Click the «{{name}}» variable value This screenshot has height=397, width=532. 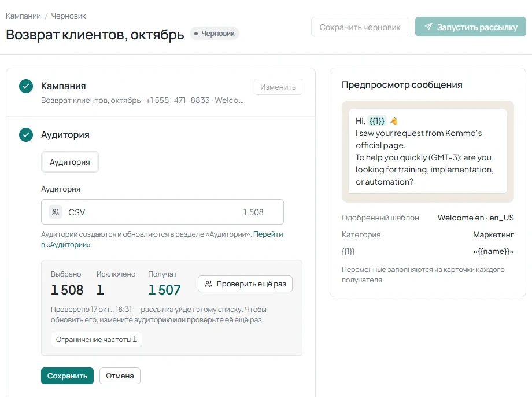pyautogui.click(x=493, y=251)
